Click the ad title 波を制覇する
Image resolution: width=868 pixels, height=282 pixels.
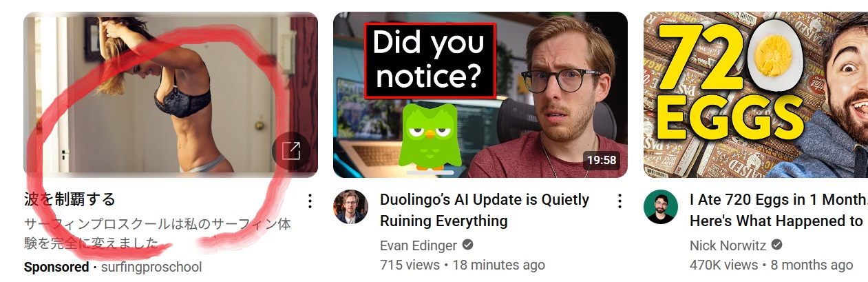point(70,200)
